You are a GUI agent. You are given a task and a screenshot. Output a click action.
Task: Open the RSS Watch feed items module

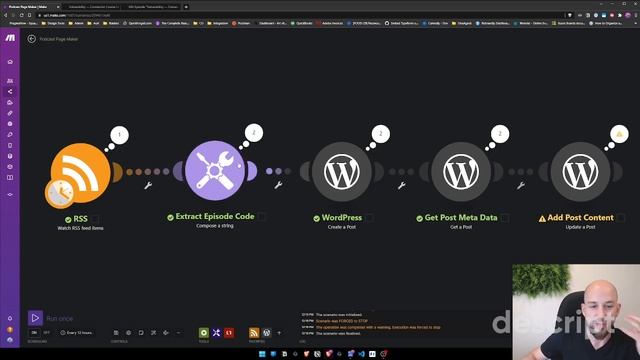80,173
